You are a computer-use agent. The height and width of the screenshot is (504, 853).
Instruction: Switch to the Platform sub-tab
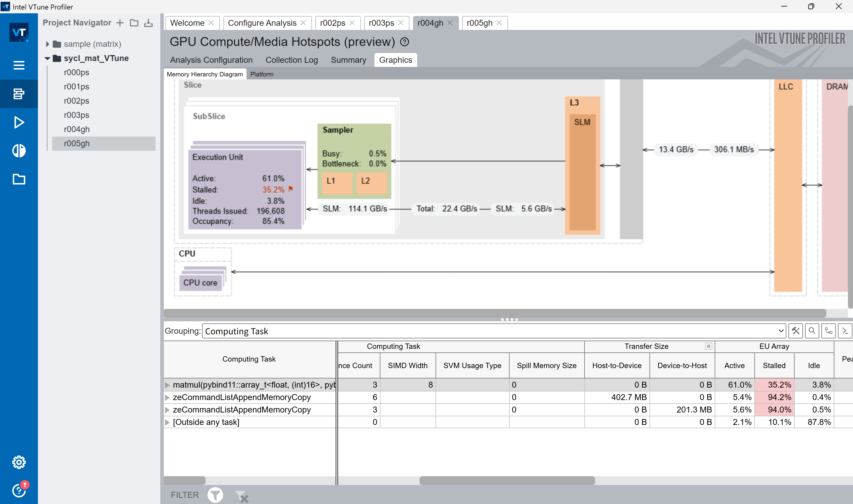[x=262, y=74]
